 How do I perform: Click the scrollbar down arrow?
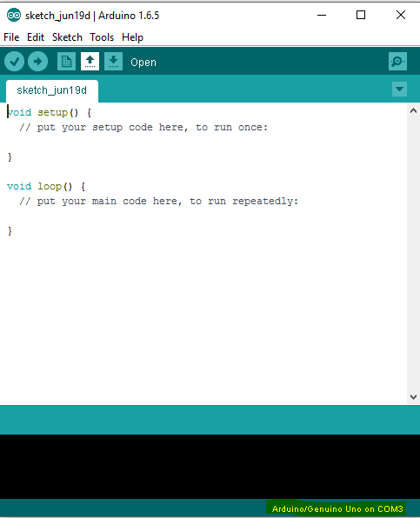coord(413,397)
